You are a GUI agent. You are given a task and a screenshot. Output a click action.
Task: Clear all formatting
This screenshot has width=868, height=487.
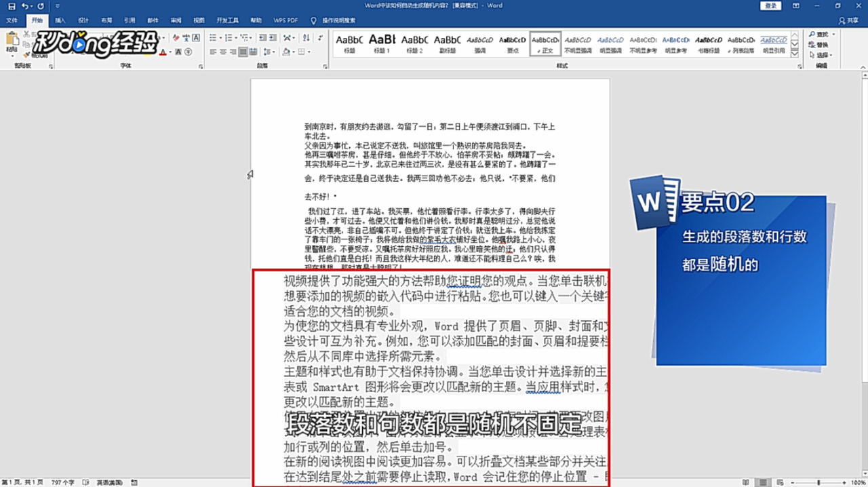tap(176, 37)
